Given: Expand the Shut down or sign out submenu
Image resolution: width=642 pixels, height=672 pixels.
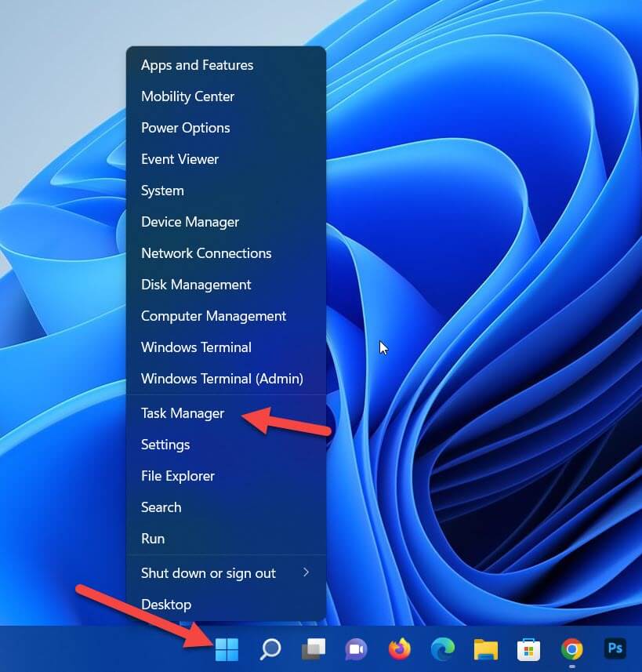Looking at the screenshot, I should coord(226,573).
